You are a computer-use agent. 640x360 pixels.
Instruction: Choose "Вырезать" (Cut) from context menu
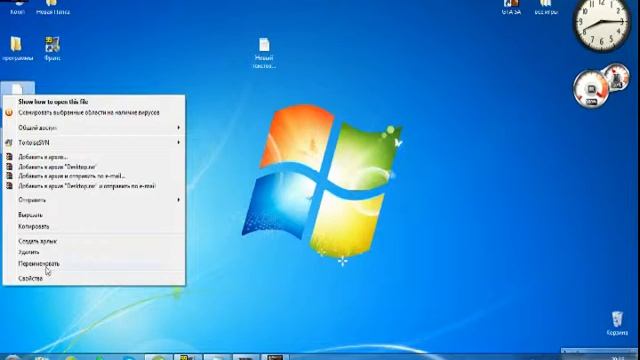point(94,215)
